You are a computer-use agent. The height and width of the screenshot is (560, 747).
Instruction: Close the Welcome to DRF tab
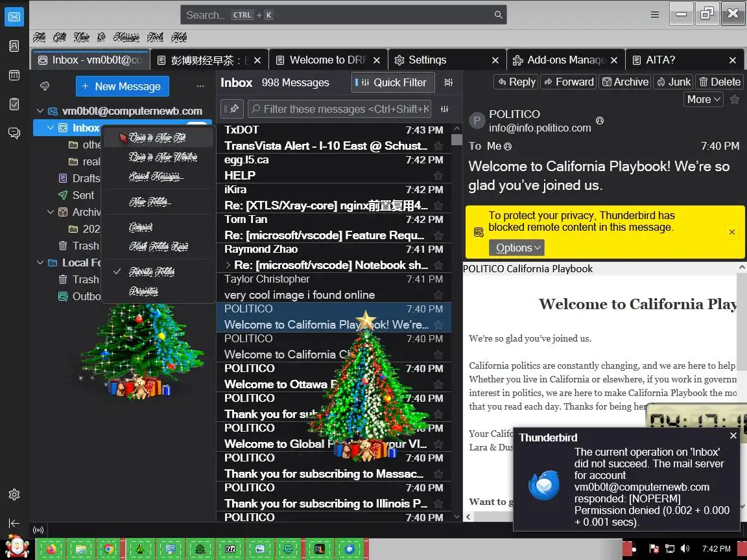[x=377, y=60]
